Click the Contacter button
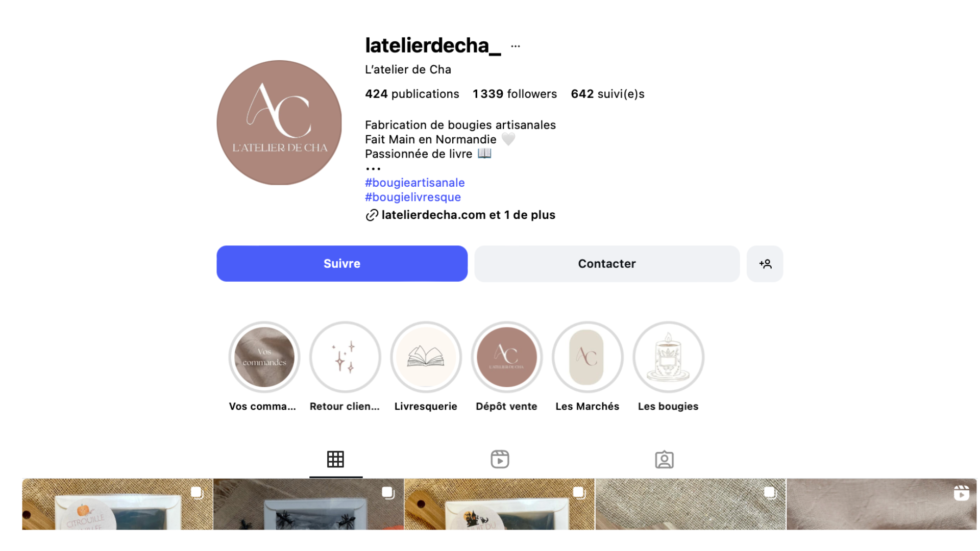This screenshot has width=980, height=551. tap(607, 264)
